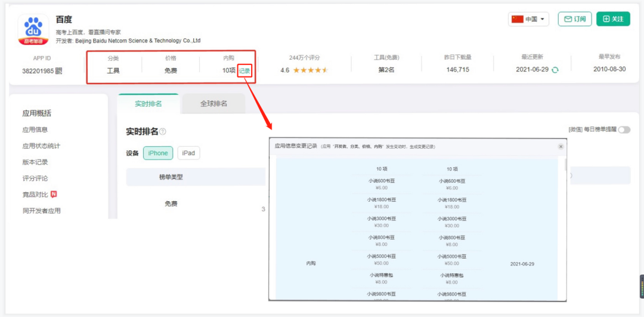Viewport: 644px width, 317px height.
Task: Click the app title 百度
Action: [64, 19]
